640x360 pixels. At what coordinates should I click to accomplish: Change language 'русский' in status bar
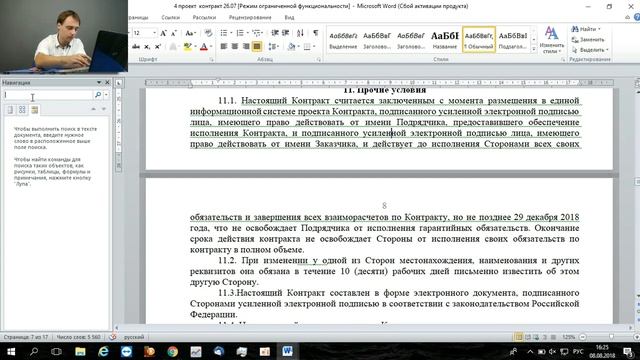click(x=134, y=337)
